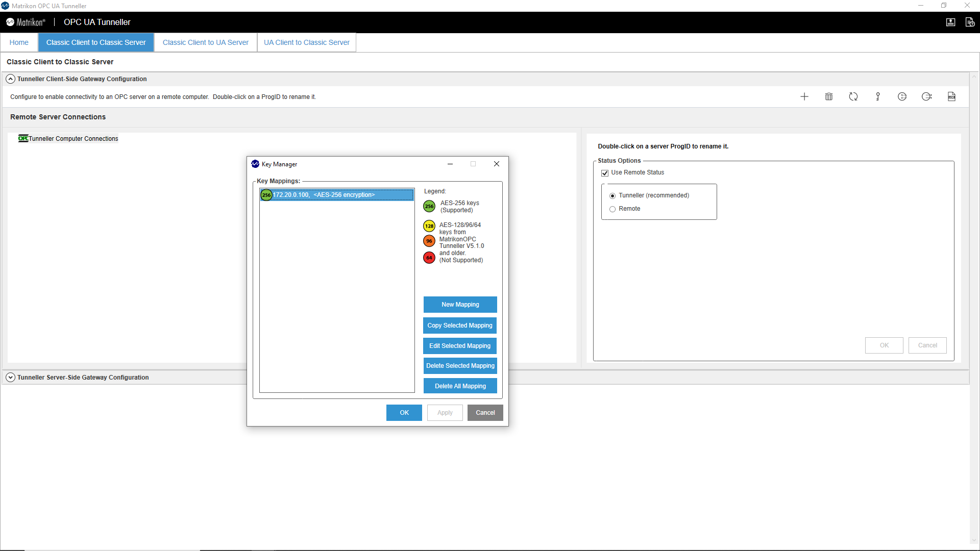This screenshot has height=551, width=980.
Task: Click the AES-256 keys (Supported) legend text
Action: [x=459, y=207]
